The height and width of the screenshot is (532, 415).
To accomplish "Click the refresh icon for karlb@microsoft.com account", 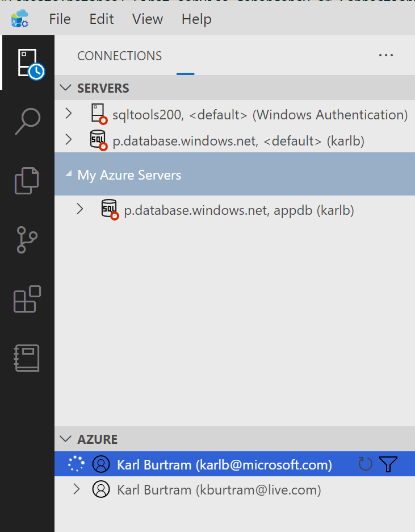I will click(x=365, y=464).
